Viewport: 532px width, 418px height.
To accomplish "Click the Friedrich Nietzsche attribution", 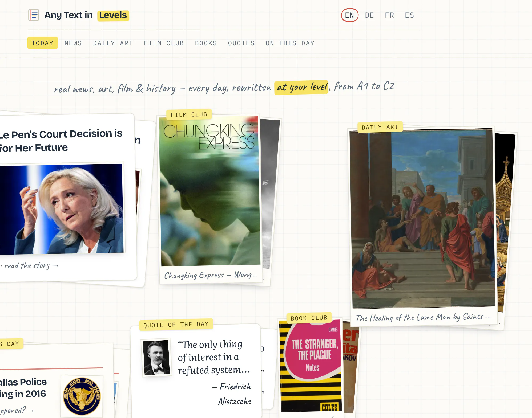I will coord(232,394).
